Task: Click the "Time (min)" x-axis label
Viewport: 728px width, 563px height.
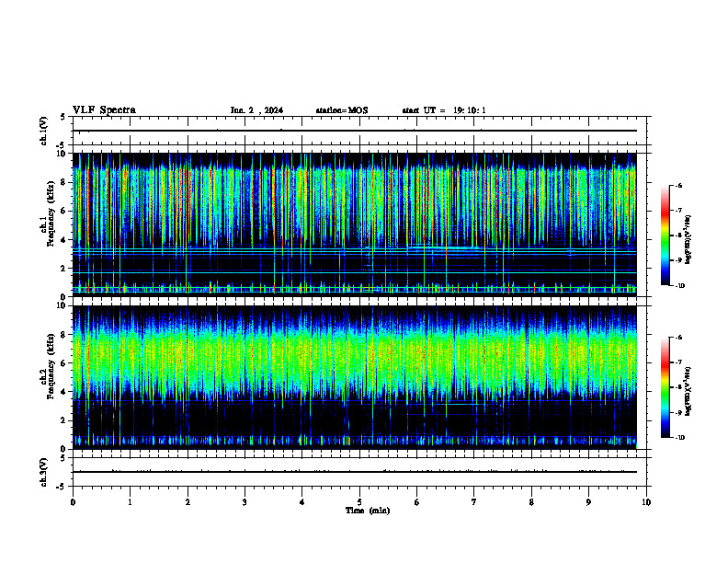Action: pos(368,511)
